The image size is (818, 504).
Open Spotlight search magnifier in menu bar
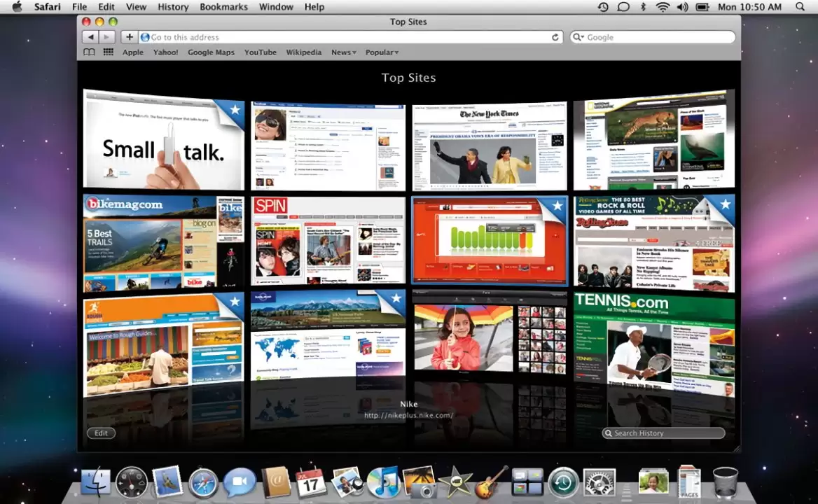coord(800,7)
